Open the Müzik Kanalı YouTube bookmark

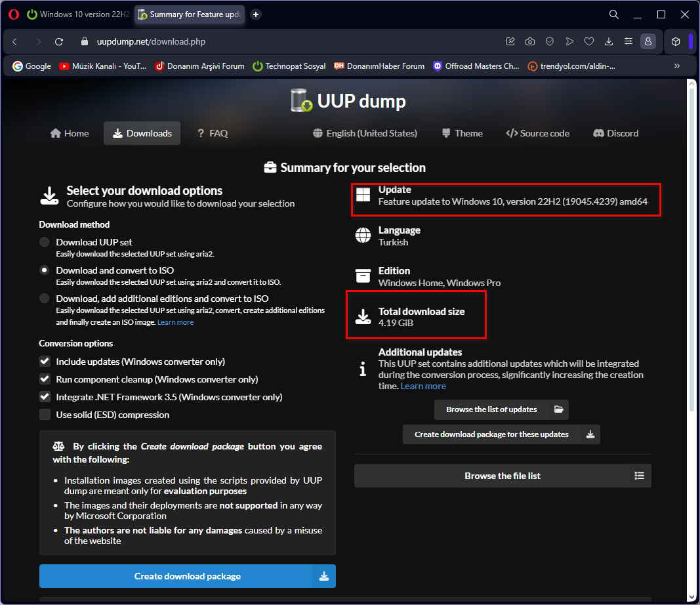click(103, 66)
